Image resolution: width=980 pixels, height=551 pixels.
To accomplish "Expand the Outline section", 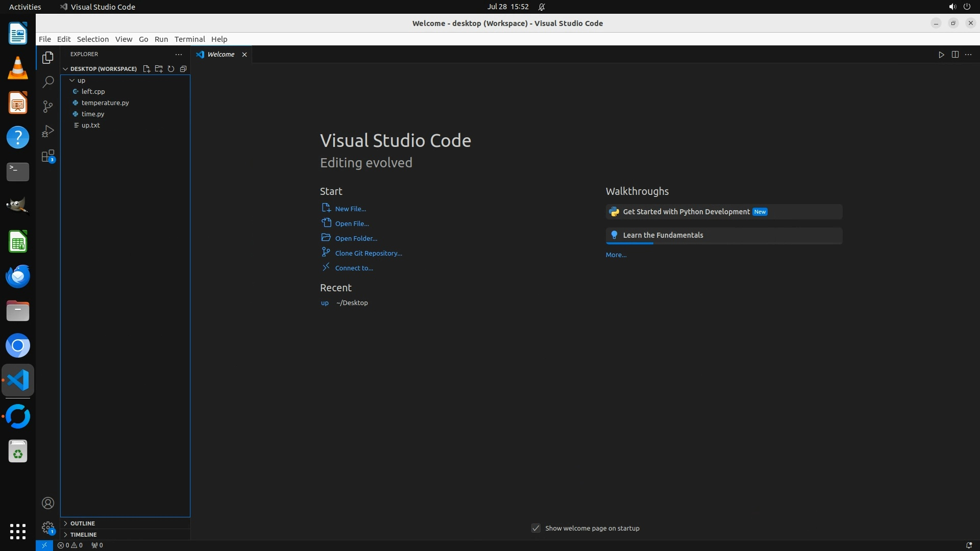I will point(83,523).
